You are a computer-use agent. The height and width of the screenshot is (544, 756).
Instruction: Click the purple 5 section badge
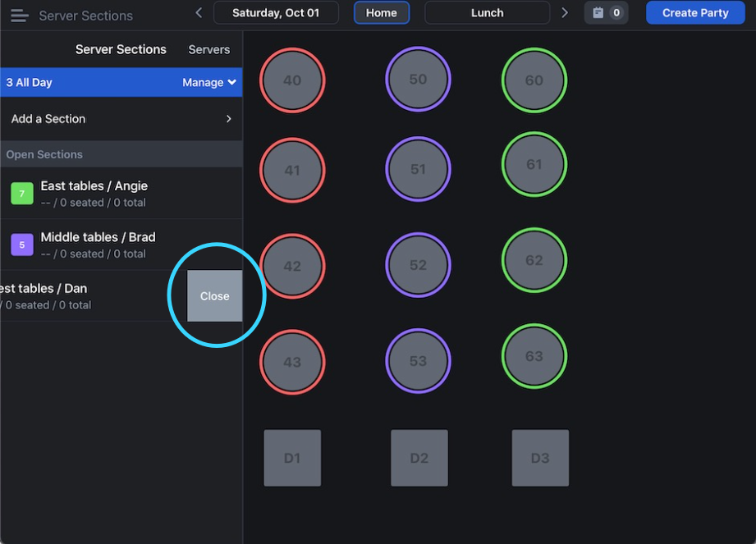coord(21,245)
